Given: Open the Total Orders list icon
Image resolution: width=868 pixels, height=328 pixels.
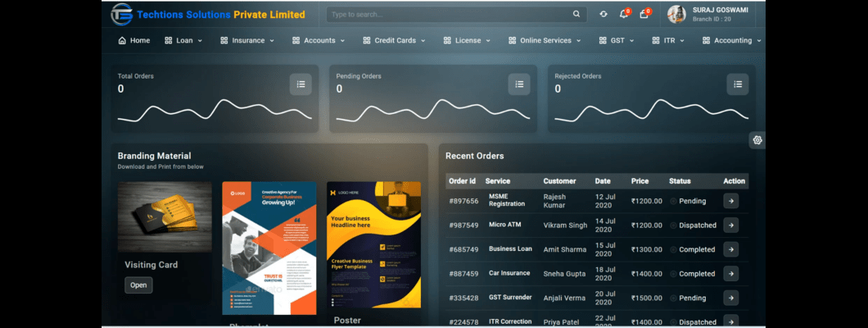Looking at the screenshot, I should pos(301,84).
